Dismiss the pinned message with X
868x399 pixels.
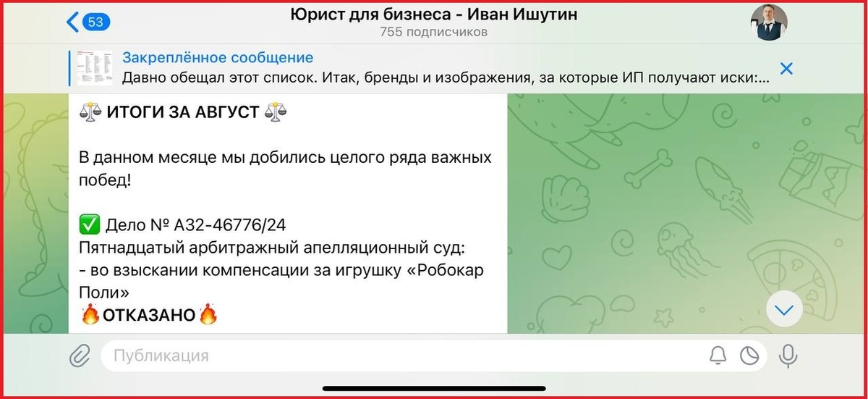[x=786, y=69]
